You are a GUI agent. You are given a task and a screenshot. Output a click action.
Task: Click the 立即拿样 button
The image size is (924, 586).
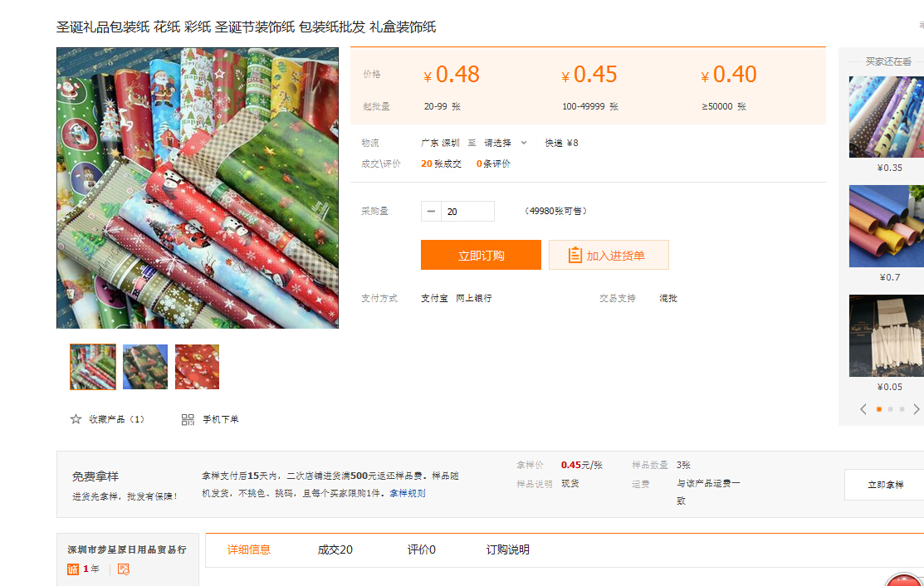(x=885, y=485)
